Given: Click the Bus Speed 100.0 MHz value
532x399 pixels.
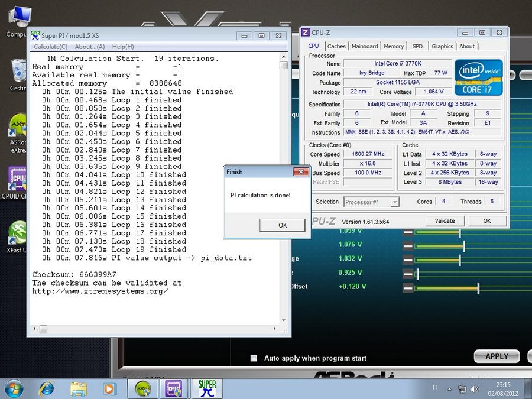Looking at the screenshot, I should point(368,173).
